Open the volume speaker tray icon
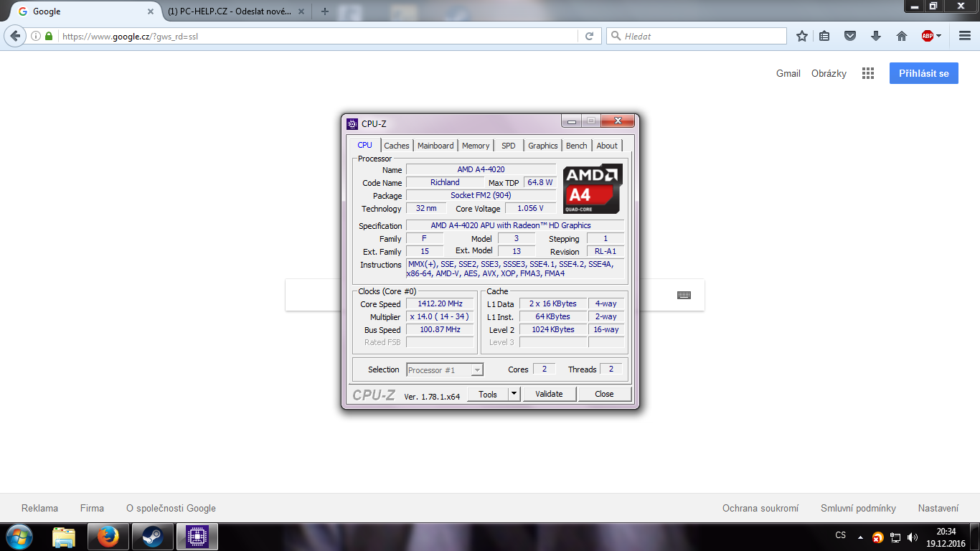980x551 pixels. coord(913,537)
